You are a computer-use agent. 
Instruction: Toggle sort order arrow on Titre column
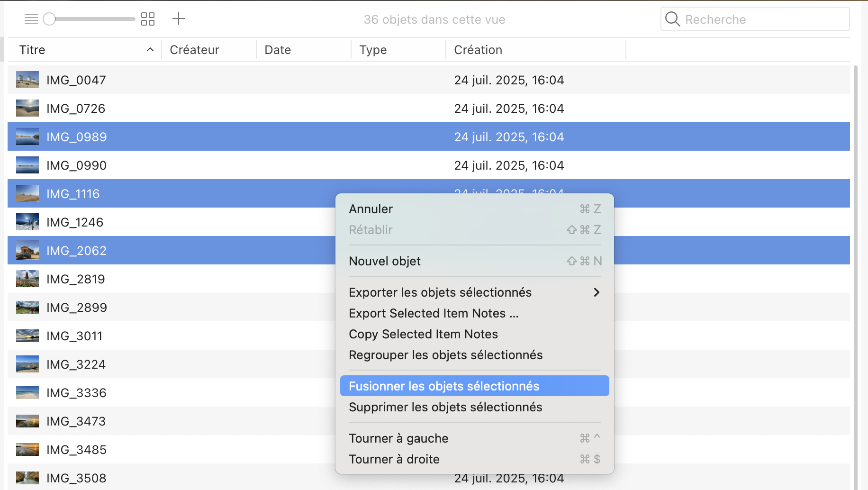[150, 50]
